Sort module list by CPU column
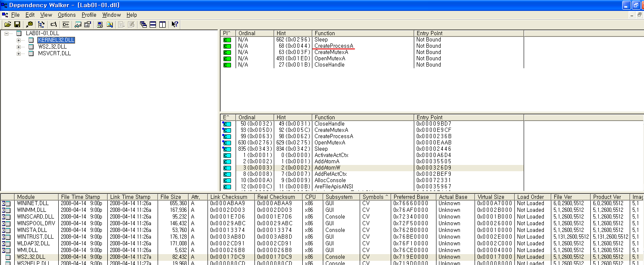 (313, 197)
